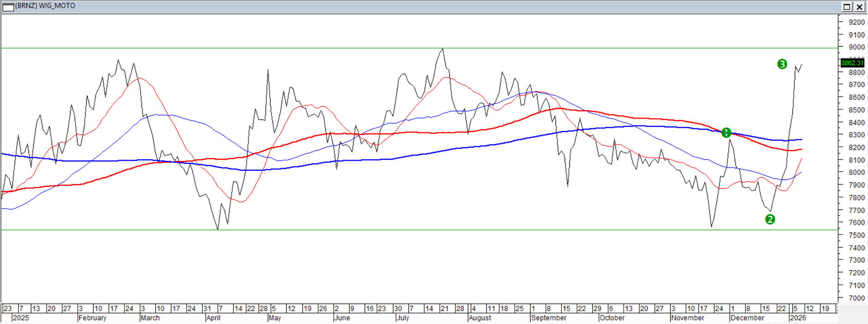Click green marker number 3 near latest price

pos(782,64)
